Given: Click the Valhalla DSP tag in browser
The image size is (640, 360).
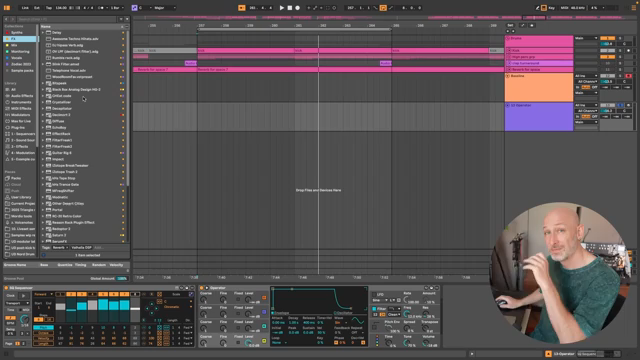Looking at the screenshot, I should pyautogui.click(x=81, y=248).
